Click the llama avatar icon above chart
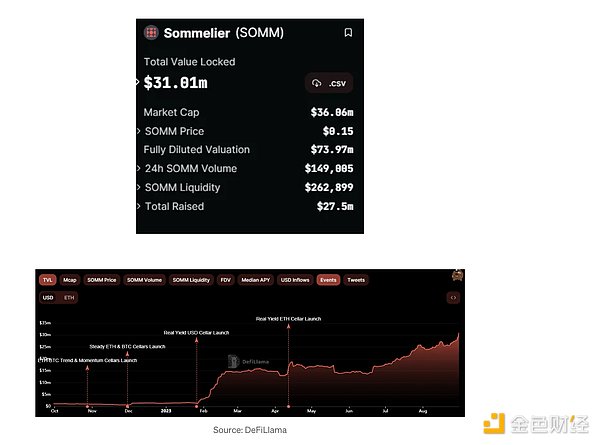Viewport: 600px width, 445px height. point(457,274)
